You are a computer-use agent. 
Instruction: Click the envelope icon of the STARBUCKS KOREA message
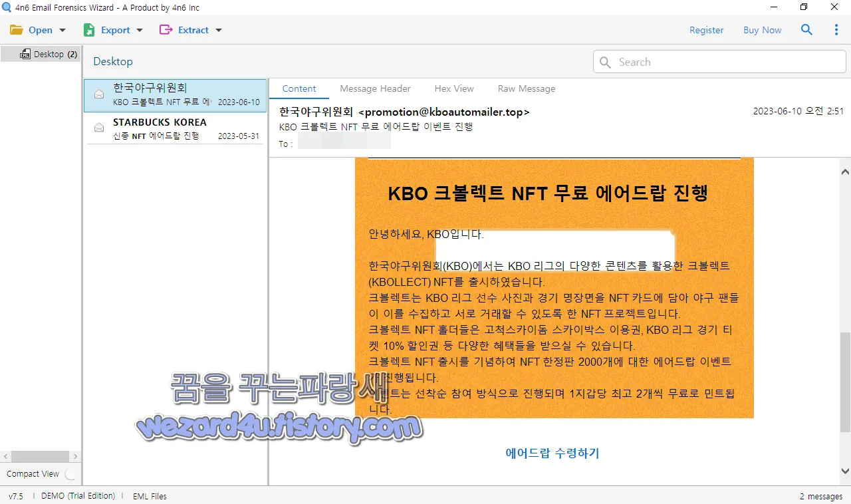coord(99,128)
